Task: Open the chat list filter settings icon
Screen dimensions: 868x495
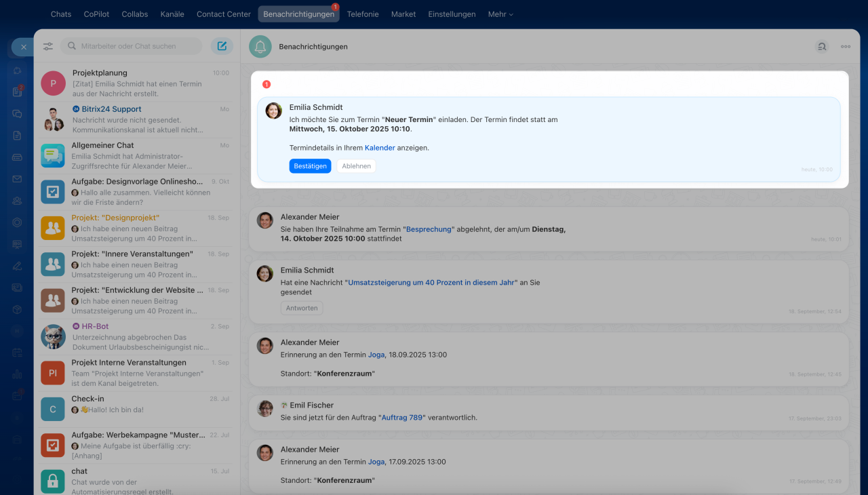Action: pyautogui.click(x=48, y=46)
